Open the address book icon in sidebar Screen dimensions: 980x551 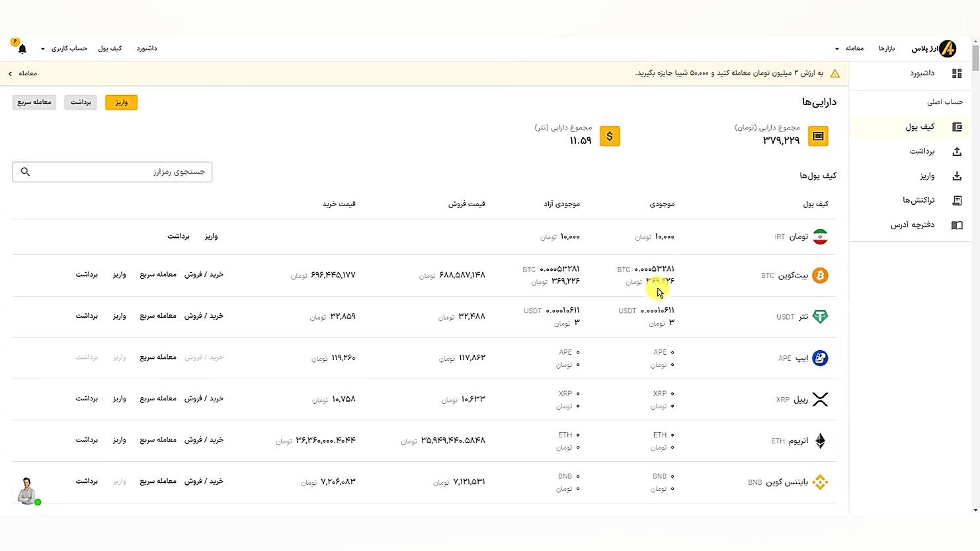957,225
